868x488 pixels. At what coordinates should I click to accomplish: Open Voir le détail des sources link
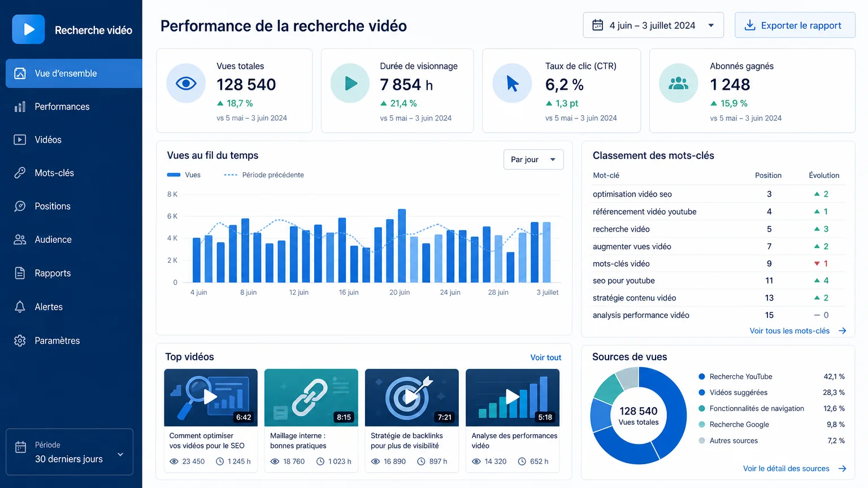[x=795, y=469]
